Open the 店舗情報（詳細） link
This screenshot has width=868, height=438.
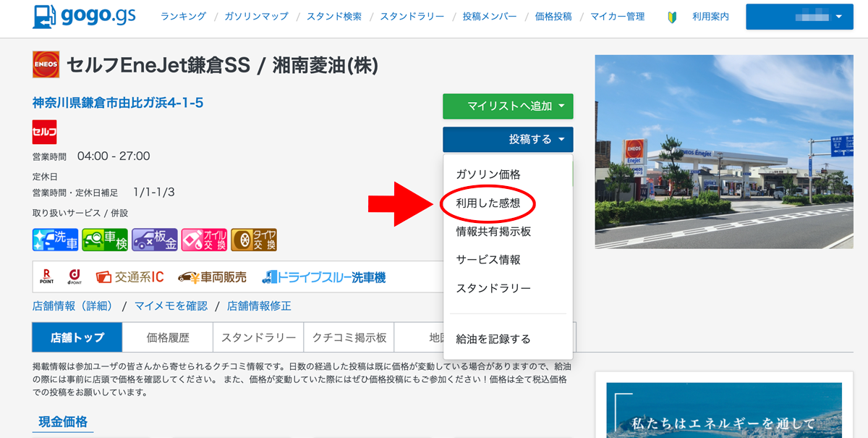point(75,306)
